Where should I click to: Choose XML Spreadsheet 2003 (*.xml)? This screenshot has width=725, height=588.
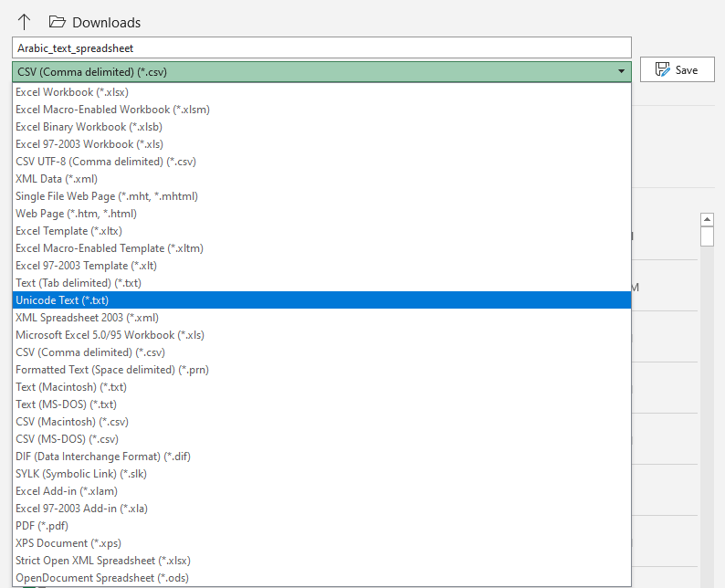pyautogui.click(x=321, y=318)
